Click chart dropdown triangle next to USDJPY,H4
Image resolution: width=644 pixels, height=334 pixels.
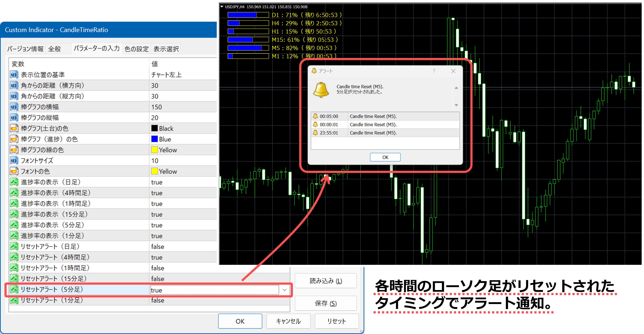(x=222, y=7)
